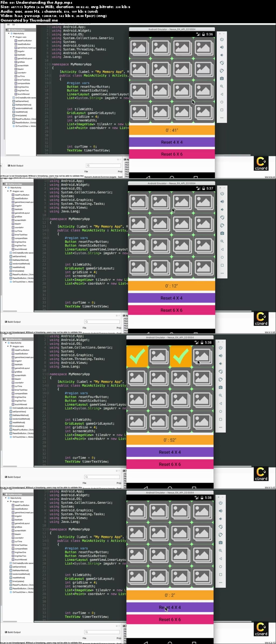Open Build Output pad in 0':52" frame
The width and height of the screenshot is (276, 644).
click(13, 477)
